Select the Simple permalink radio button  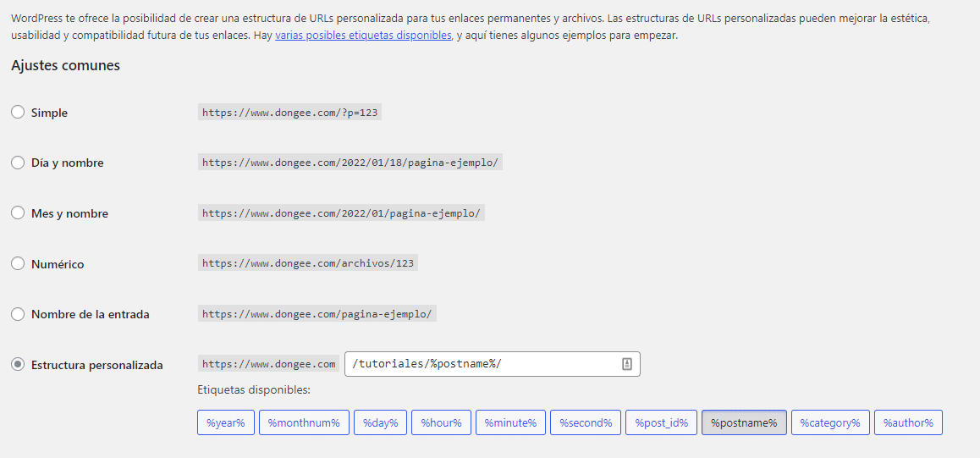tap(18, 113)
